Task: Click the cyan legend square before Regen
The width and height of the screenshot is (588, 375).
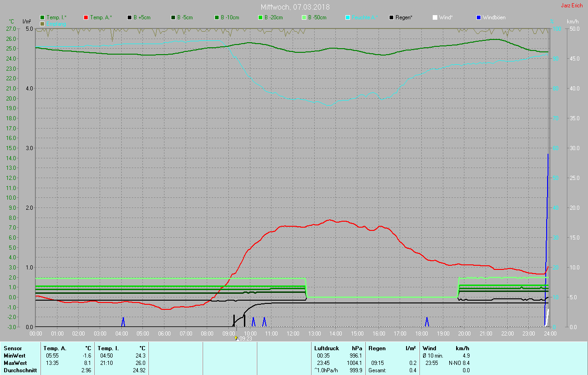Action: [x=348, y=17]
